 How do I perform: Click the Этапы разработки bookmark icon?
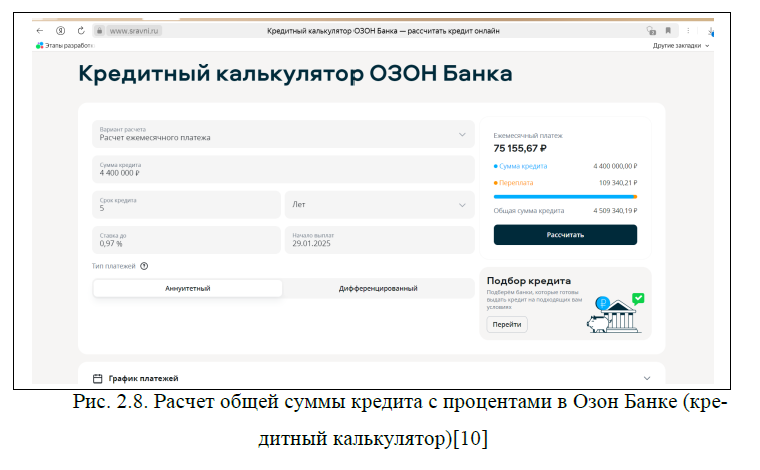(40, 45)
